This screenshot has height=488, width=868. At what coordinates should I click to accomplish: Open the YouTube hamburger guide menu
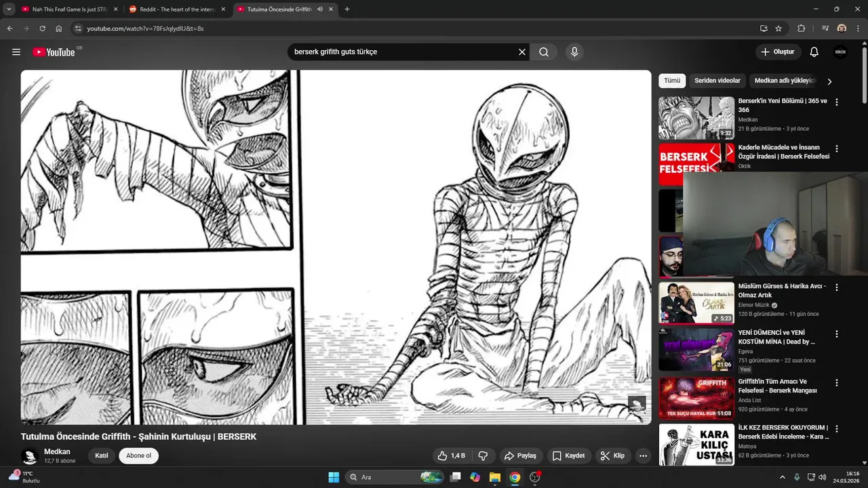(16, 52)
